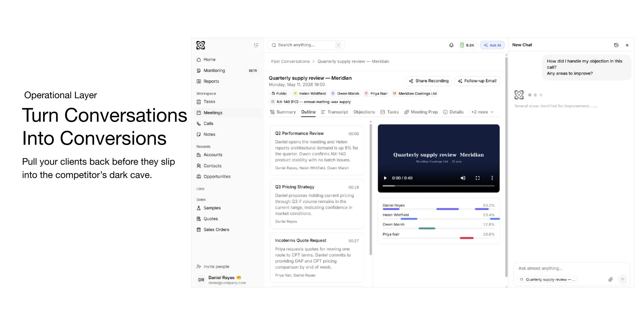Open the Transcript tab
Viewport: 644px width, 326px height.
(x=334, y=112)
